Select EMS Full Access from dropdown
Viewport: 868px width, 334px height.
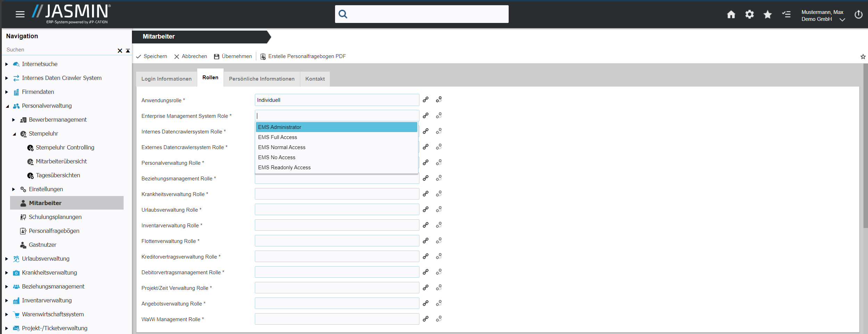point(277,137)
